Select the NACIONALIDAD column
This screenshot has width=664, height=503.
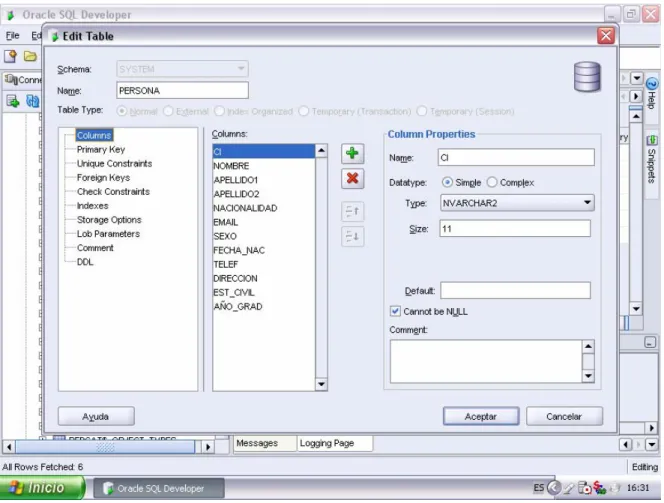264,208
